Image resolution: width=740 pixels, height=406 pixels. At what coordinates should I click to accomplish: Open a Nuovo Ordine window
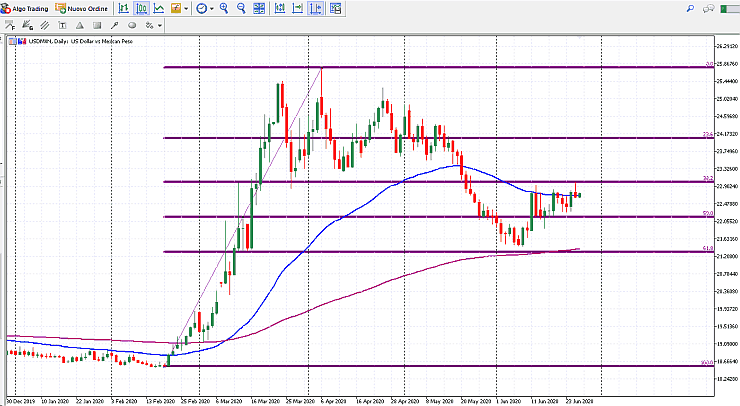click(81, 8)
